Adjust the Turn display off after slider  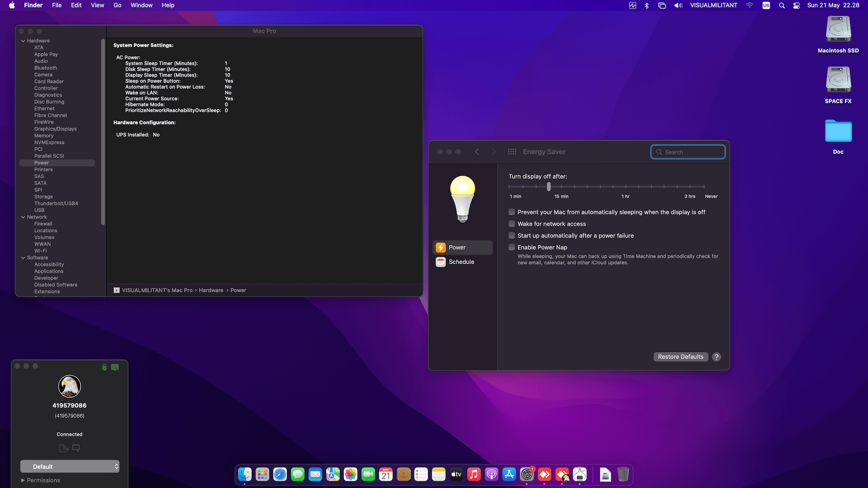549,186
